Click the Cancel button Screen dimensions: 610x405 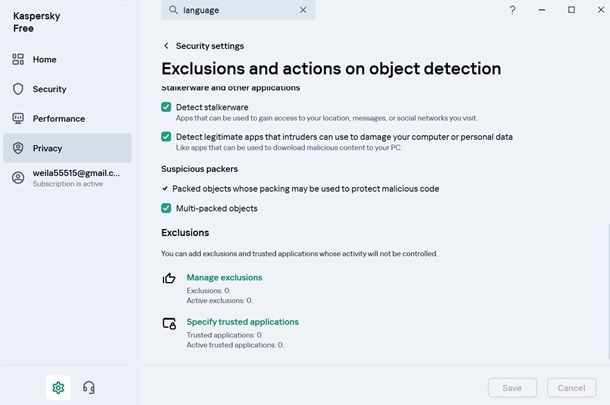point(570,387)
